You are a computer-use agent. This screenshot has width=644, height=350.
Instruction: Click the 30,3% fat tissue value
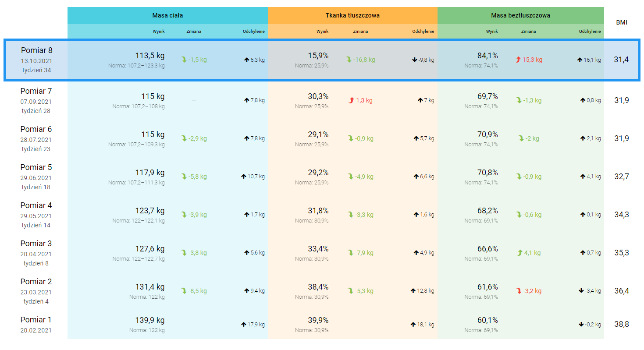tap(318, 96)
